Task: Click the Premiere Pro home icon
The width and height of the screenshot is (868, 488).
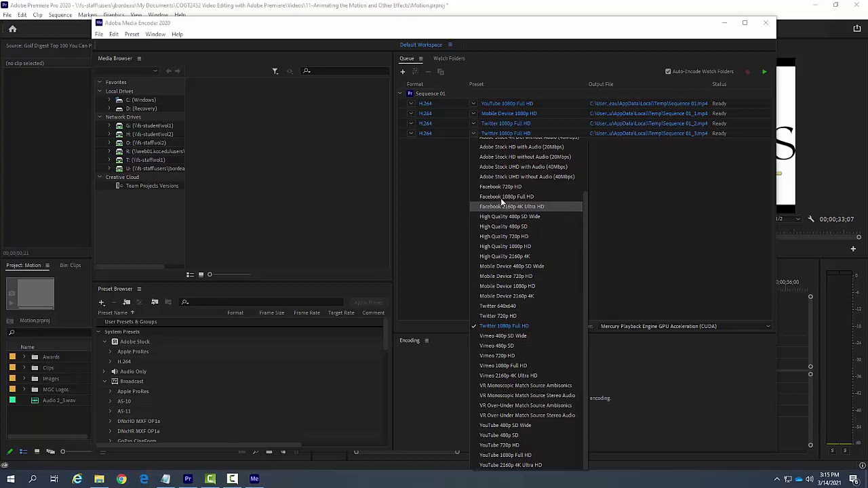Action: 12,29
